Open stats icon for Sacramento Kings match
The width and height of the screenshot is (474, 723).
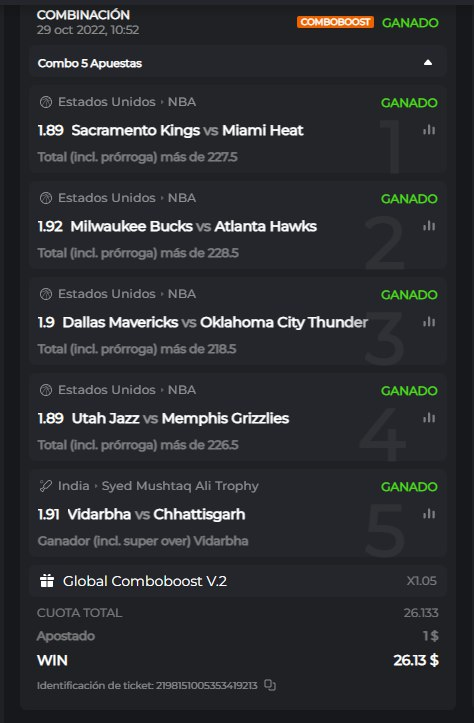pyautogui.click(x=429, y=130)
